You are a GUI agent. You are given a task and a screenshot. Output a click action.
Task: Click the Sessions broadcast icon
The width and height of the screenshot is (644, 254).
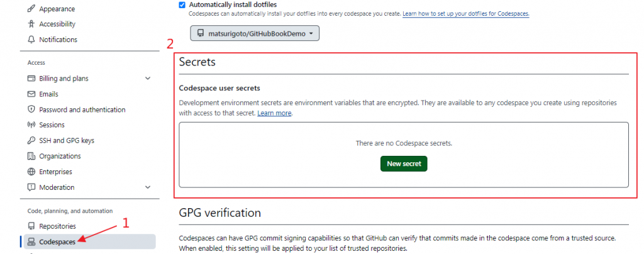pos(31,125)
